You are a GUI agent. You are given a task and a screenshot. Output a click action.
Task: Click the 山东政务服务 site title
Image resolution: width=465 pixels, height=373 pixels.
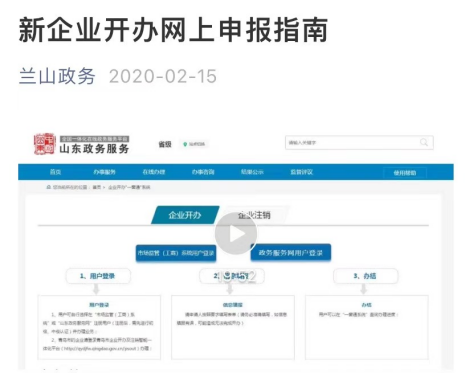tap(94, 149)
